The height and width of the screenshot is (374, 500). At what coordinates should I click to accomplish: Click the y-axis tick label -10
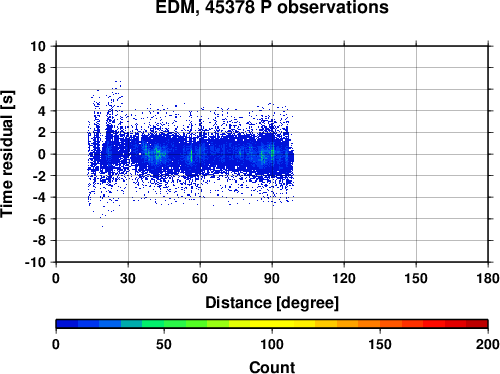point(35,262)
